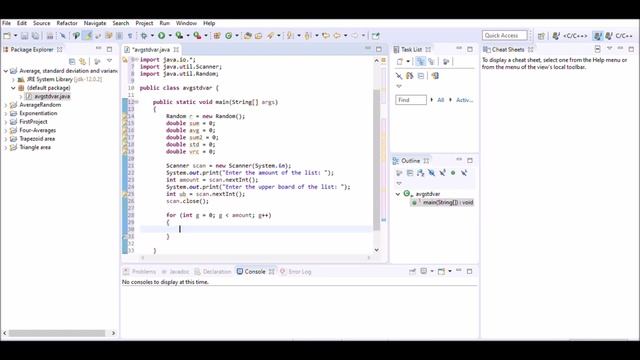Click the Open Console icon in the Console panel
The width and height of the screenshot is (640, 360).
pyautogui.click(x=441, y=271)
